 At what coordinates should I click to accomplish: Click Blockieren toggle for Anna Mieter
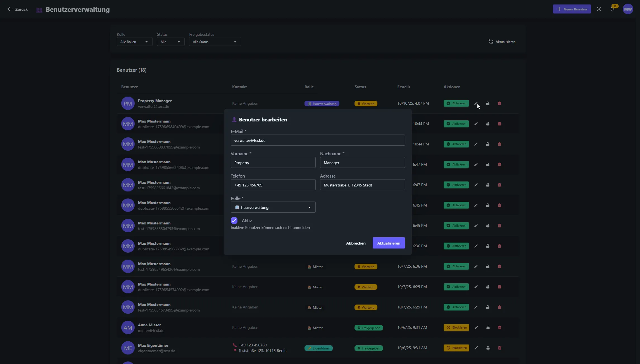456,327
